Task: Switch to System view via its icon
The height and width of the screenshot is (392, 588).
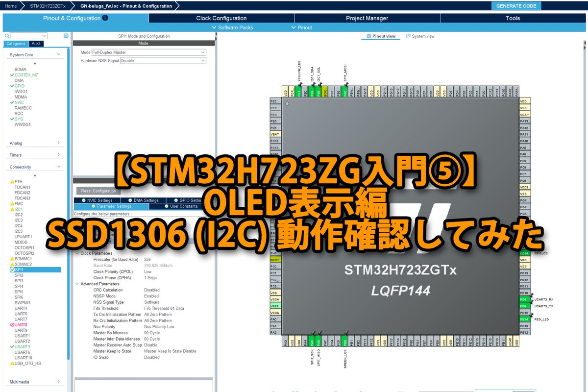Action: click(x=408, y=36)
